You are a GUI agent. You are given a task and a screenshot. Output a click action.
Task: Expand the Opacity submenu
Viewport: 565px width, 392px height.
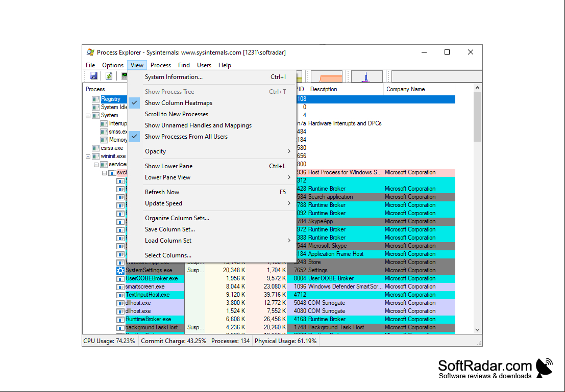[x=211, y=151]
